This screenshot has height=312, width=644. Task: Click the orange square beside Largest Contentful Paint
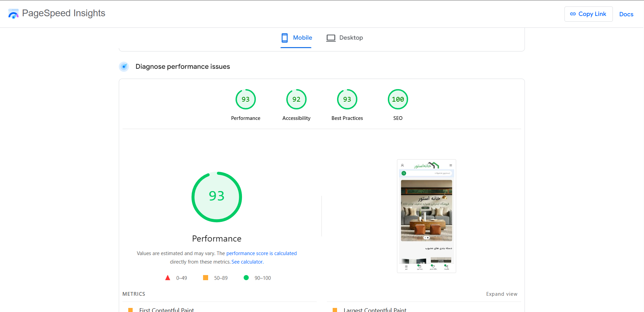[x=335, y=310]
